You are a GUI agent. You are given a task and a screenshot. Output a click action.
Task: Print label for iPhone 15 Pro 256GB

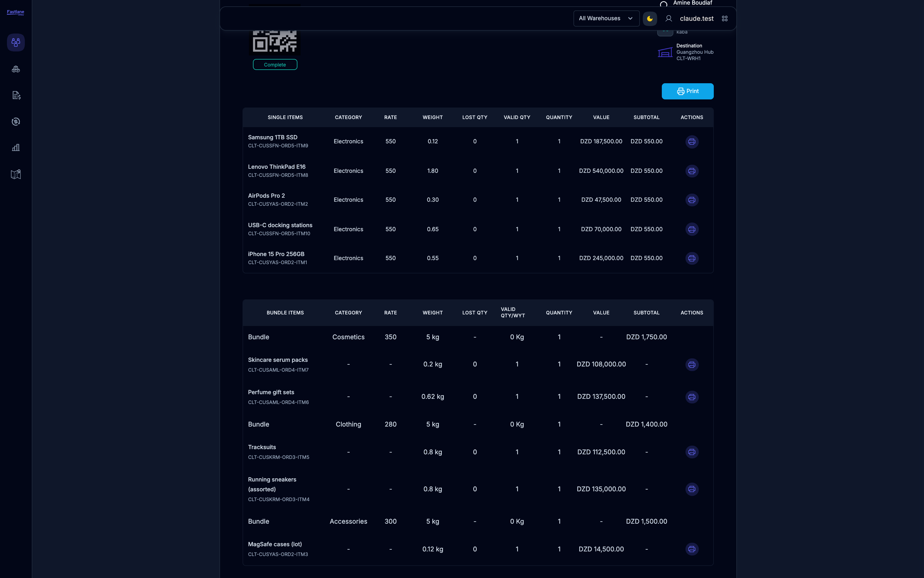(x=692, y=258)
